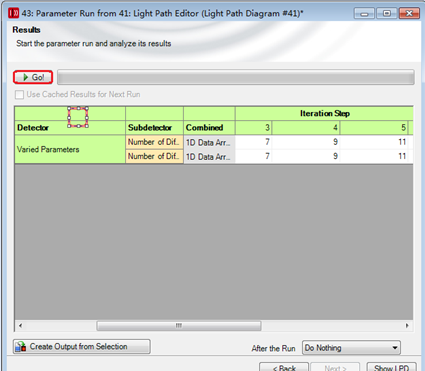Image resolution: width=425 pixels, height=371 pixels.
Task: Click the first Number of Dif.. subdetector cell
Action: click(x=154, y=142)
